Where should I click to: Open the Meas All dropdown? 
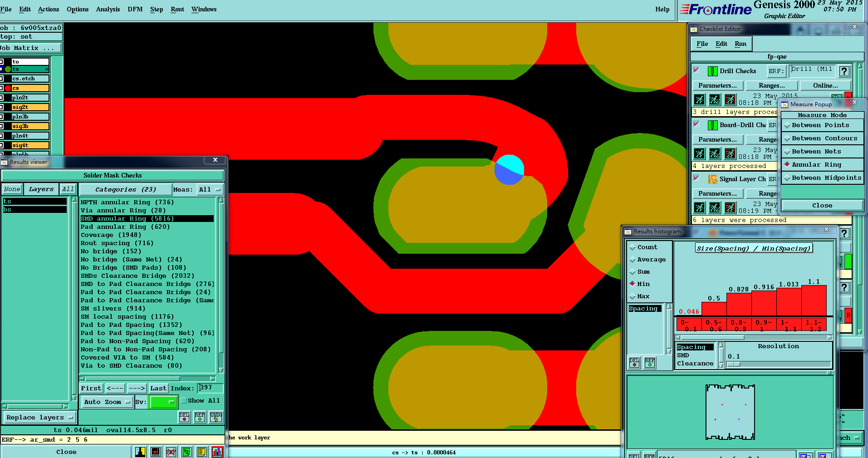(x=210, y=190)
